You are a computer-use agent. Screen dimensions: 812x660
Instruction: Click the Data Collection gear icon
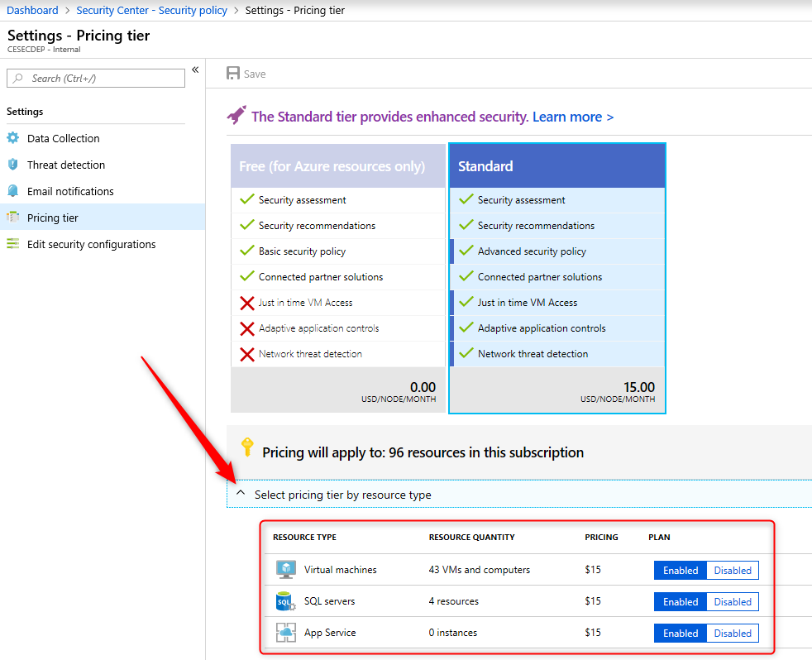click(x=13, y=138)
